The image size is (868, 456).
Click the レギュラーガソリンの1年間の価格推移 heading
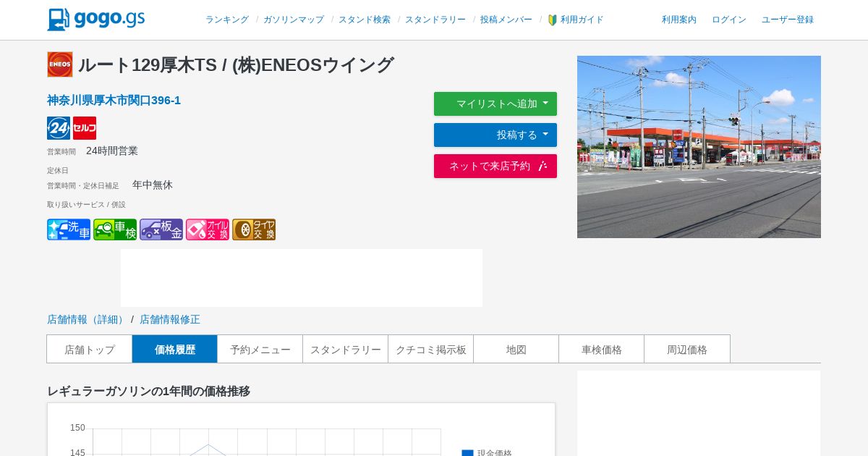click(x=148, y=391)
